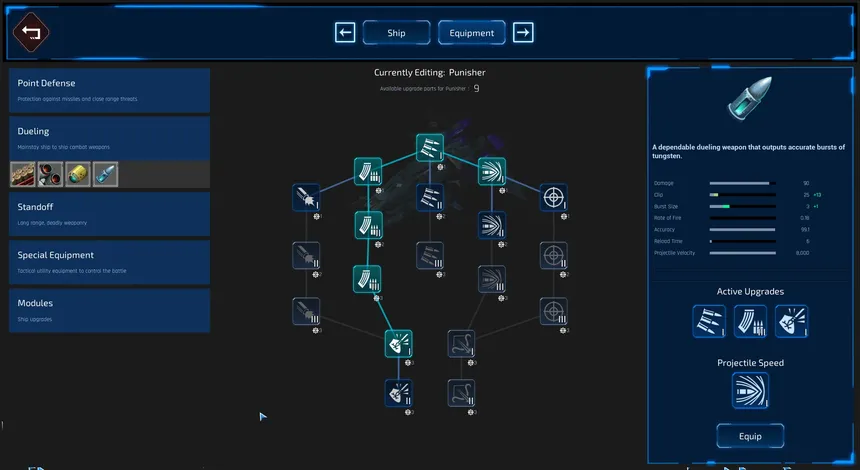This screenshot has width=860, height=470.
Task: Select the Projectile Speed tier III tree node
Action: pos(492,279)
